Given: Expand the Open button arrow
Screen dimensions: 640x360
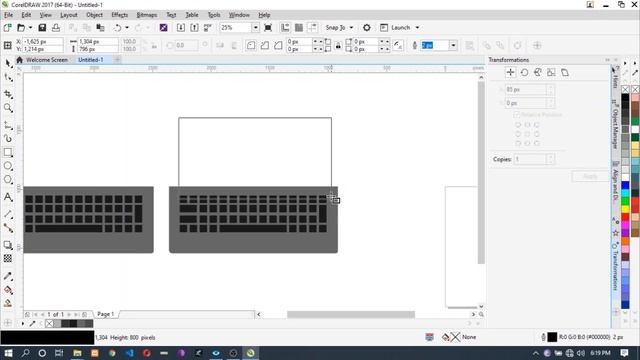Looking at the screenshot, I should [30, 27].
